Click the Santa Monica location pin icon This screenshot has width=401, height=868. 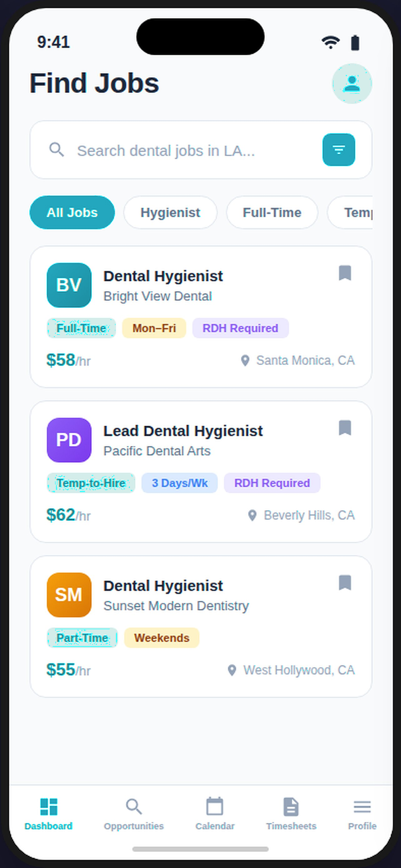(245, 361)
